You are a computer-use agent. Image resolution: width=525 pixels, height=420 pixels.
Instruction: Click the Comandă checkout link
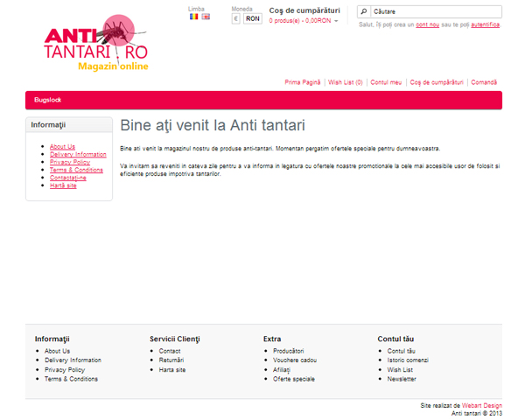click(484, 82)
